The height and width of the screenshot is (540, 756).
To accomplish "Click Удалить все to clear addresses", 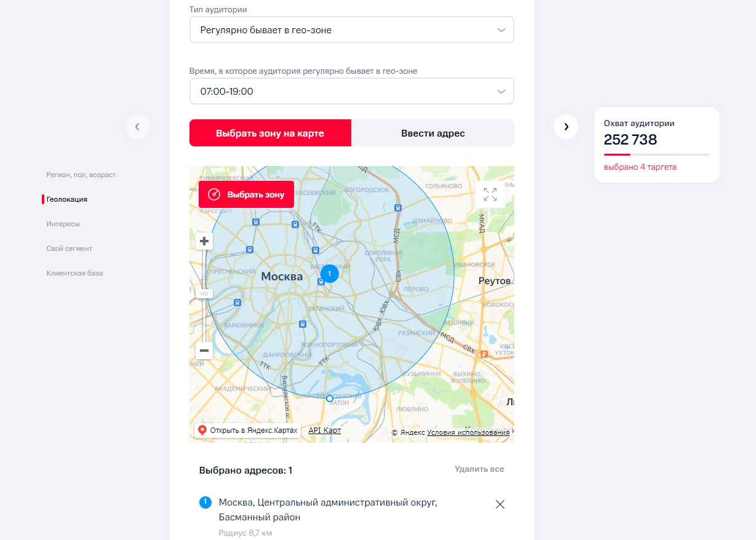I will 479,469.
